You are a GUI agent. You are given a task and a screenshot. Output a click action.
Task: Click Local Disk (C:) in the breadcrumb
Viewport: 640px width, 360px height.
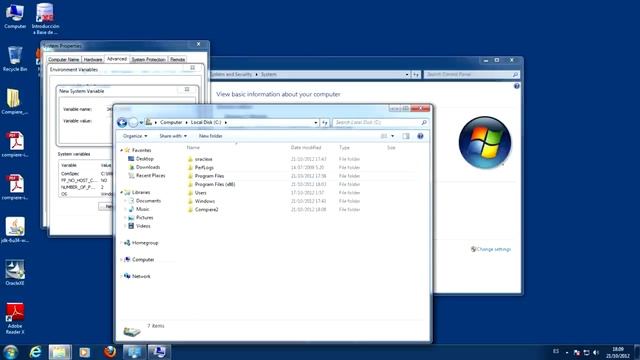(x=206, y=122)
